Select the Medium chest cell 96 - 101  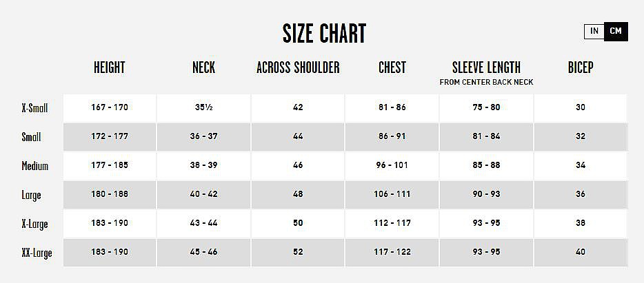tap(392, 165)
